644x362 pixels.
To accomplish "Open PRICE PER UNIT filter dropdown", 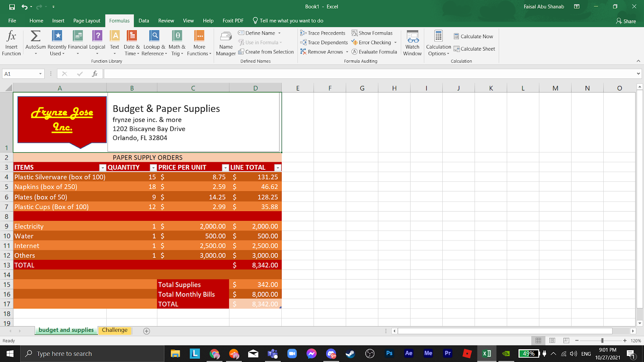I will tap(225, 168).
